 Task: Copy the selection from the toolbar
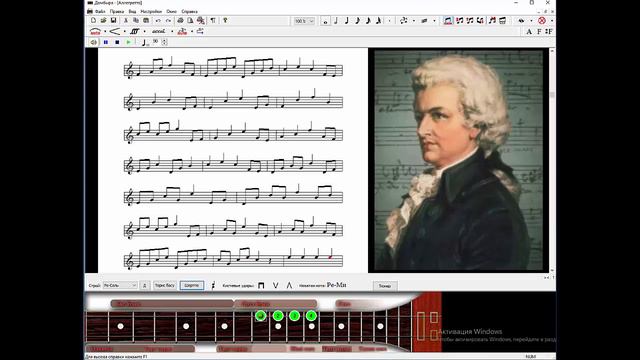(136, 20)
